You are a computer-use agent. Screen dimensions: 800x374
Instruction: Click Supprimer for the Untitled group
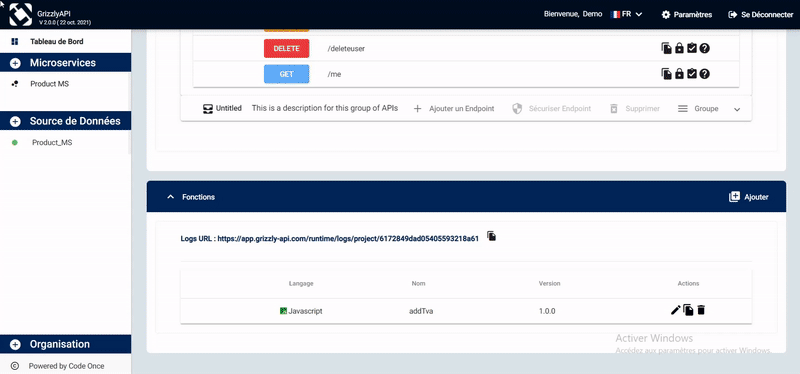[635, 109]
